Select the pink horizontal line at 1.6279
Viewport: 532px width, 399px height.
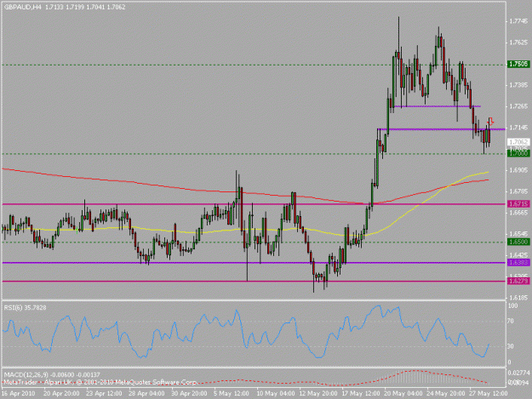(x=254, y=281)
